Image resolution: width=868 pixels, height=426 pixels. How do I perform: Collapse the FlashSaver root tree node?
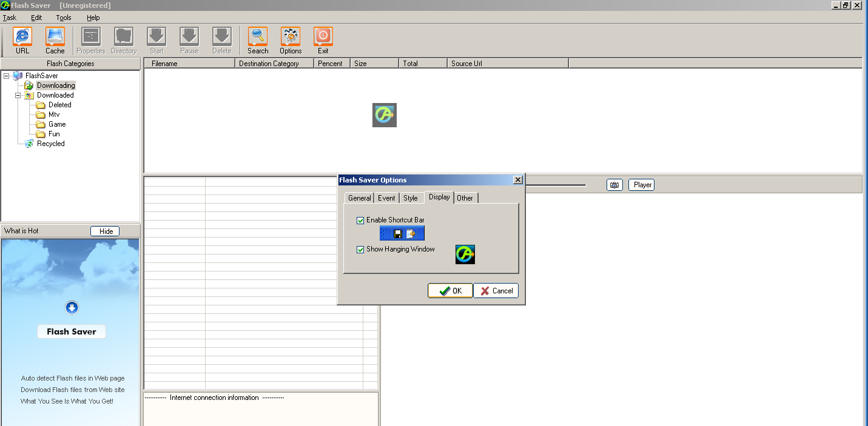click(x=6, y=76)
